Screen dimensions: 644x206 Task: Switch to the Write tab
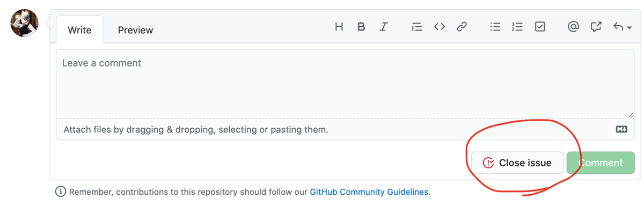[x=79, y=30]
